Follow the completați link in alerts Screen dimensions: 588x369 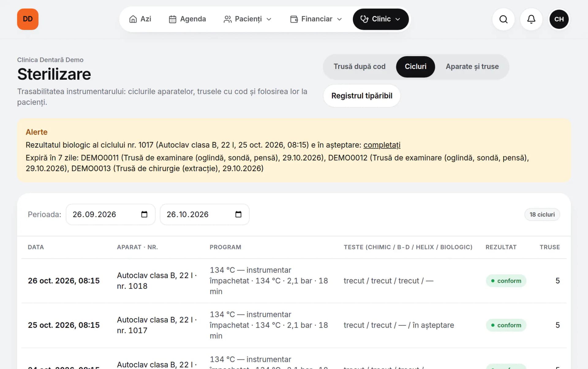[x=382, y=145]
